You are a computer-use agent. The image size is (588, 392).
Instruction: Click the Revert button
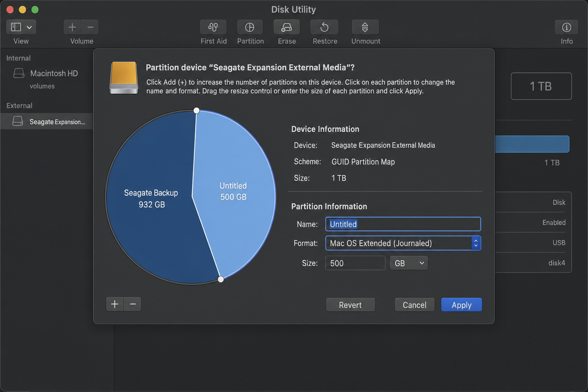(x=350, y=305)
